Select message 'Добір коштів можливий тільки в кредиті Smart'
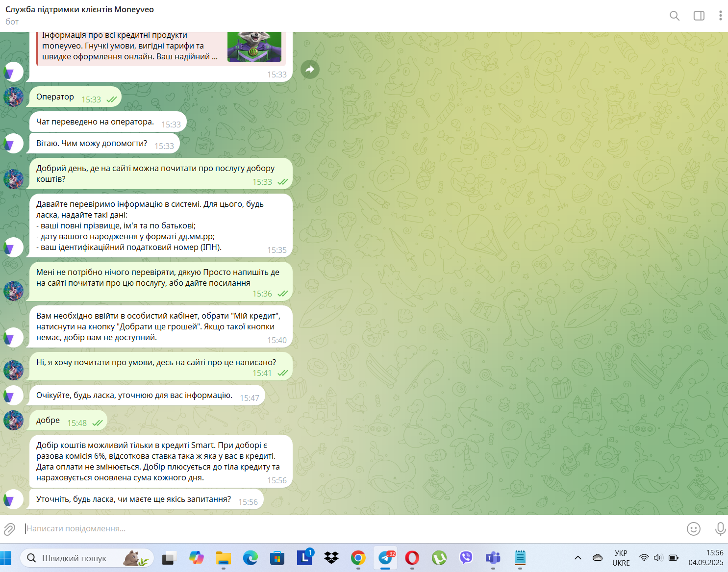 161,462
